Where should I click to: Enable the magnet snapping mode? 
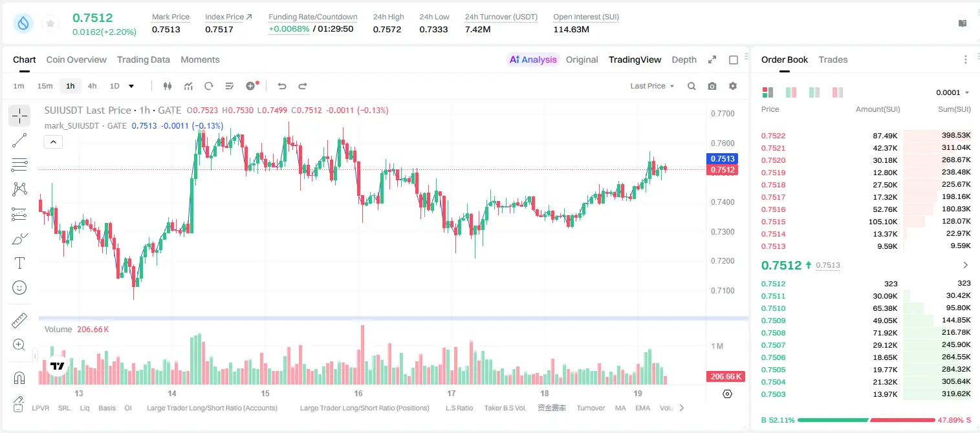click(x=19, y=377)
